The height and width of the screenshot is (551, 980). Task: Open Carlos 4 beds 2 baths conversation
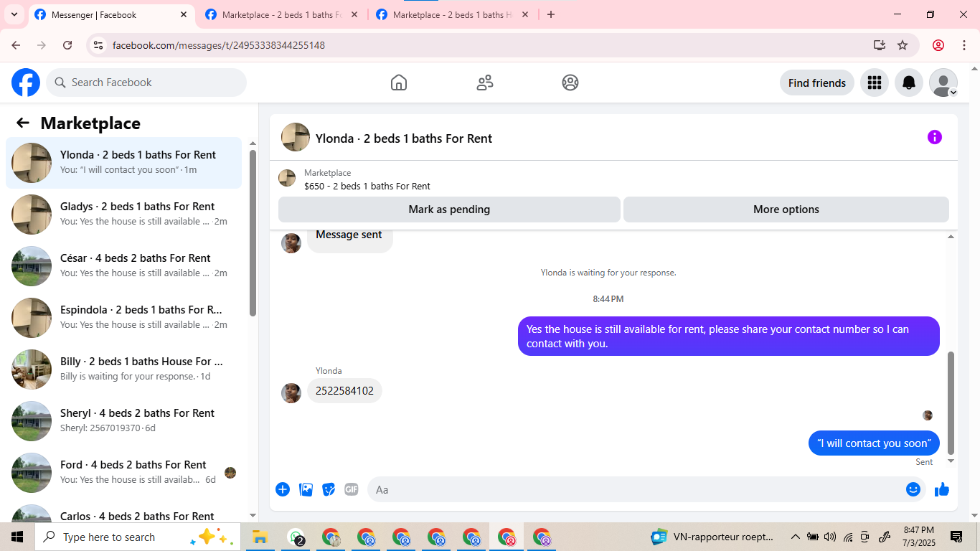(x=124, y=511)
